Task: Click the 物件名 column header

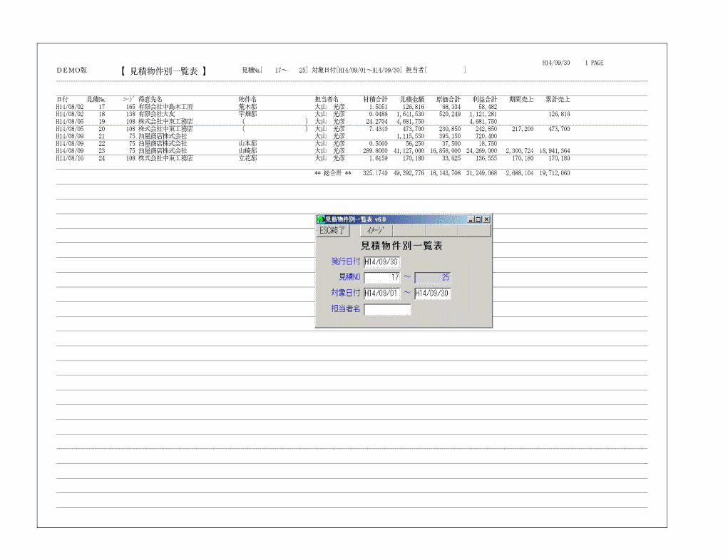Action: [x=247, y=99]
